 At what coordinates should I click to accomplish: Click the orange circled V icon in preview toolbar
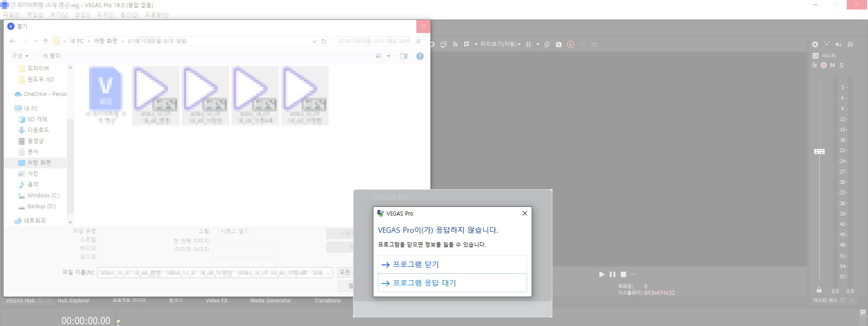coord(571,44)
